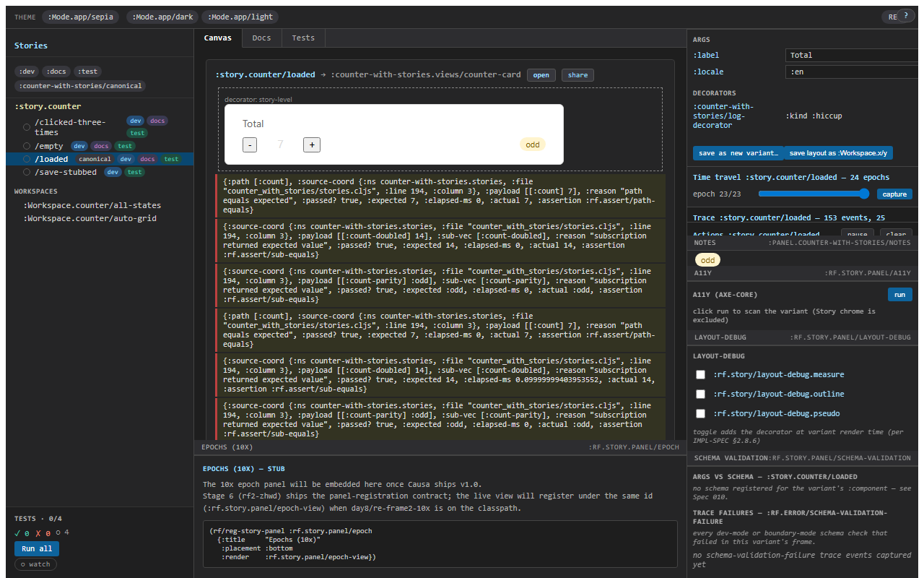The width and height of the screenshot is (924, 578).
Task: Increment the counter with the plus button
Action: pyautogui.click(x=312, y=144)
